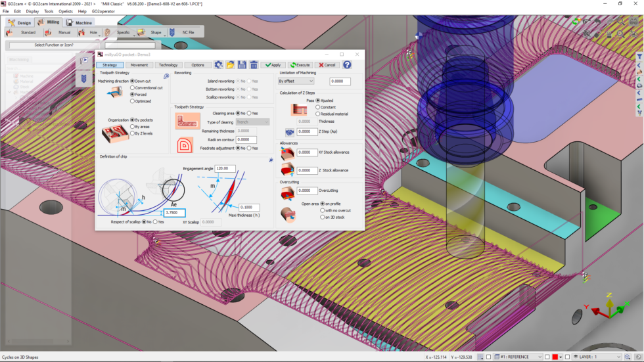The width and height of the screenshot is (644, 362).
Task: Click the open folder icon in pocket dialog
Action: [x=231, y=65]
